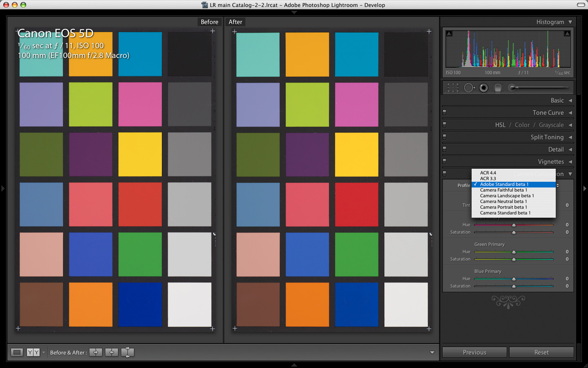This screenshot has width=588, height=368.
Task: Select Camera Landscape beta 1 profile
Action: 514,196
